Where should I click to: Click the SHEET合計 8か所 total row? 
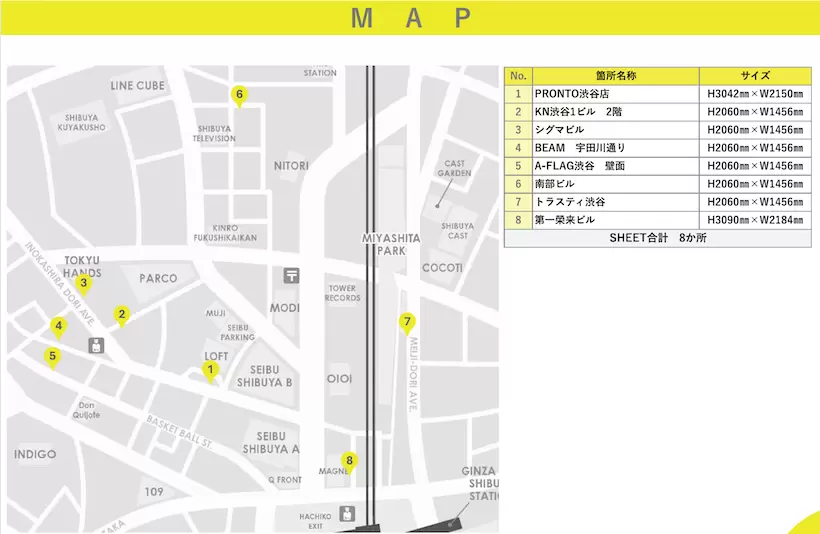click(x=657, y=238)
